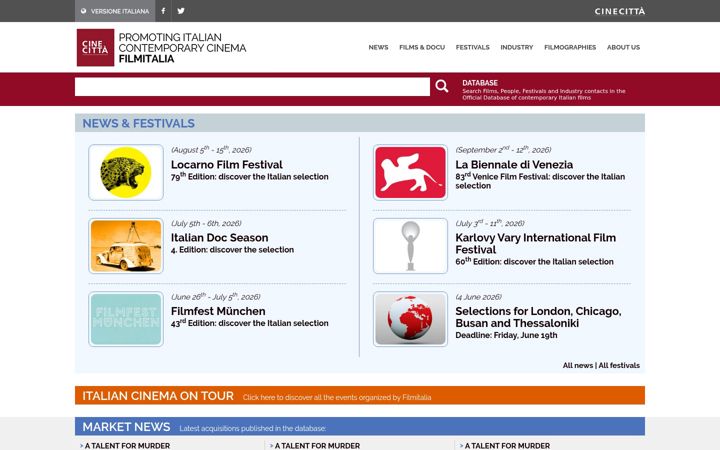
Task: Click the '(4 June 2026)' date
Action: [478, 297]
